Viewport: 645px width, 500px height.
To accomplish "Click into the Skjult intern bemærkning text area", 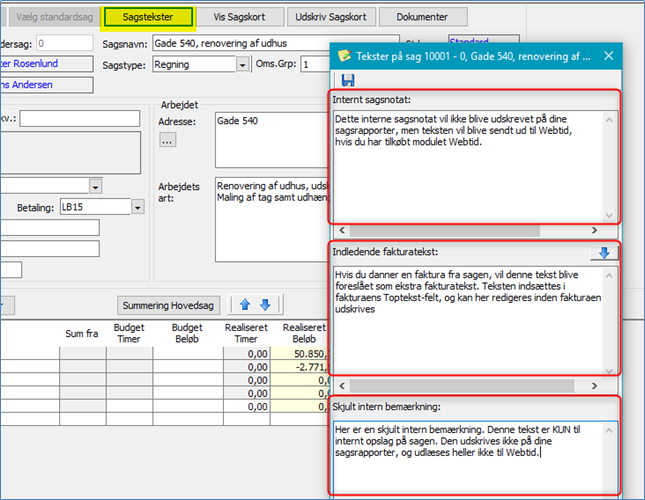I will pyautogui.click(x=468, y=455).
